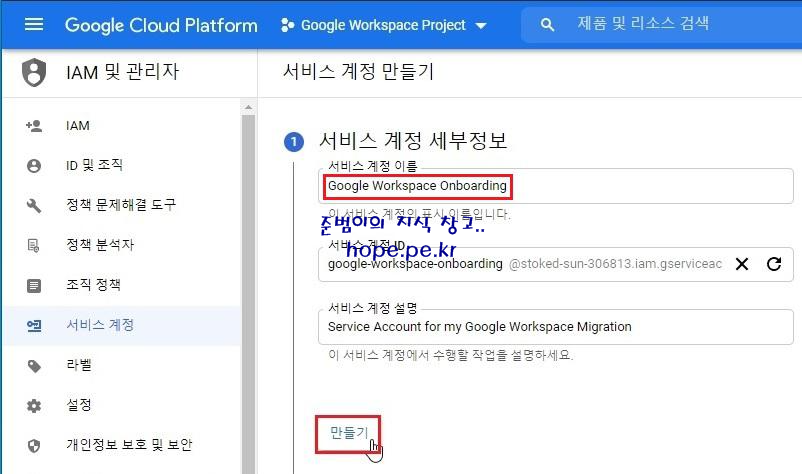Click the sidebar scrollbar up arrow
This screenshot has height=474, width=802.
click(248, 107)
